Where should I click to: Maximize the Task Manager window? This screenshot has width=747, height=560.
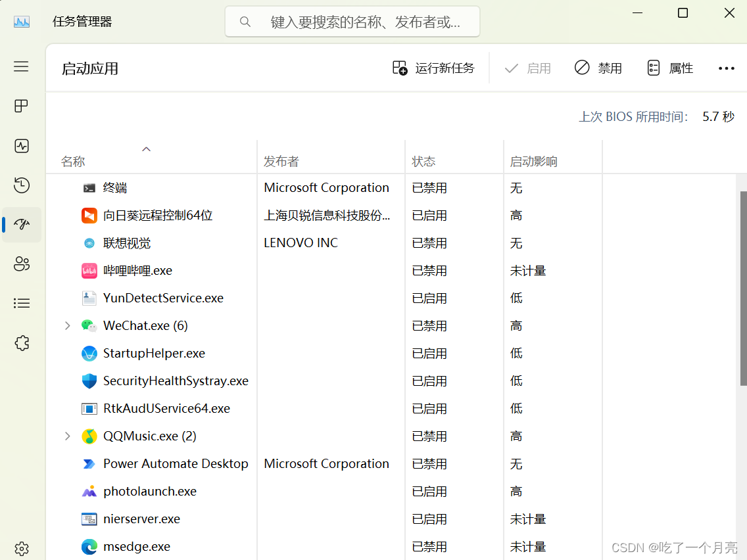tap(683, 13)
